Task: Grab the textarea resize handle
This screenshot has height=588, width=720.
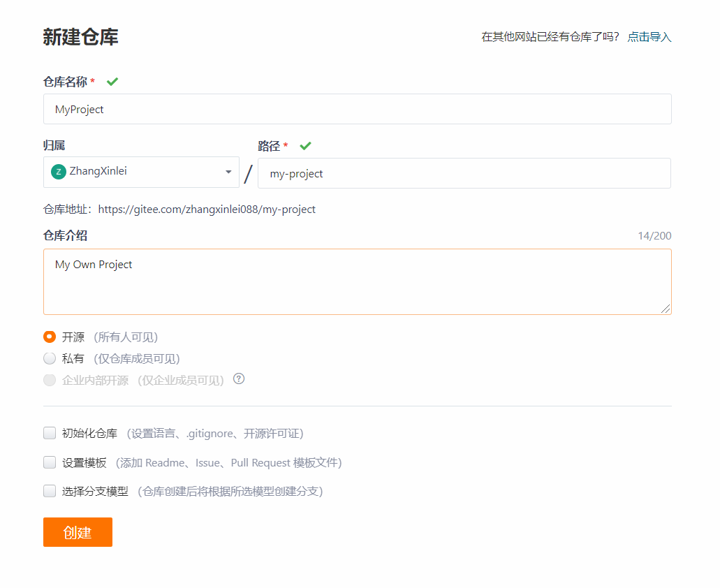Action: [666, 309]
